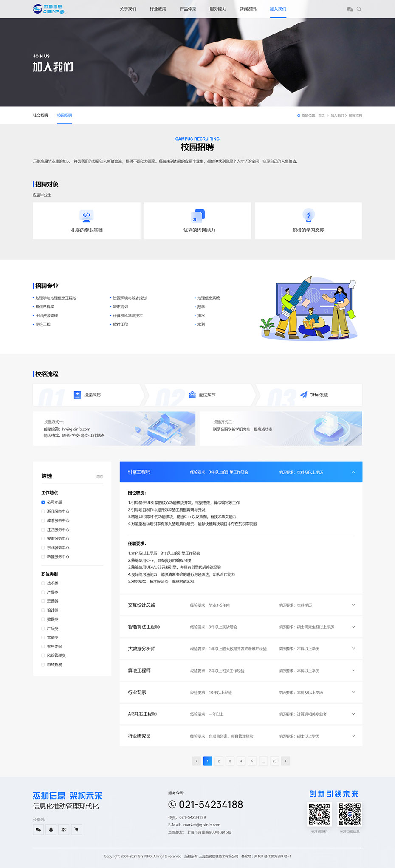Open the 关于我们 navigation menu

(128, 9)
